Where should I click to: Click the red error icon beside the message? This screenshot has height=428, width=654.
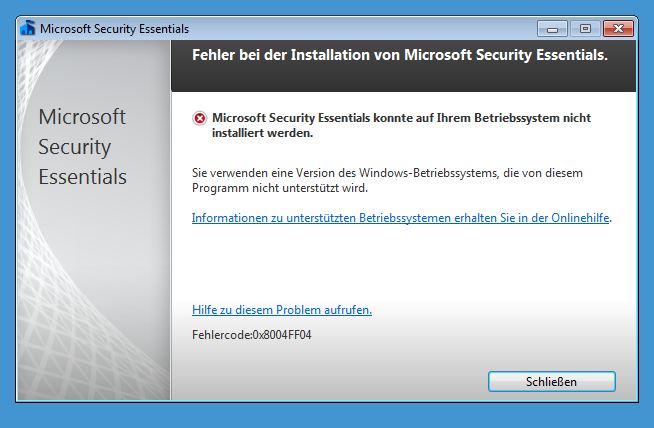(x=200, y=118)
